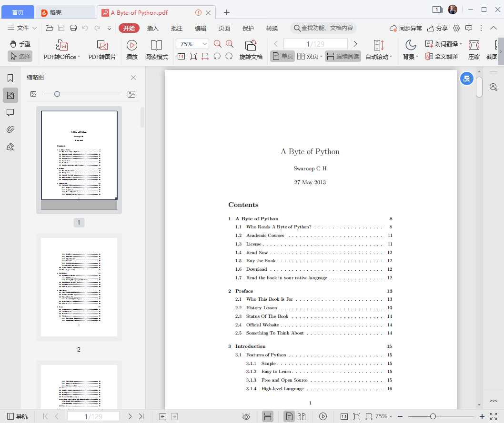504x423 pixels.
Task: Go to the next page arrow in the toolbar
Action: [x=355, y=44]
